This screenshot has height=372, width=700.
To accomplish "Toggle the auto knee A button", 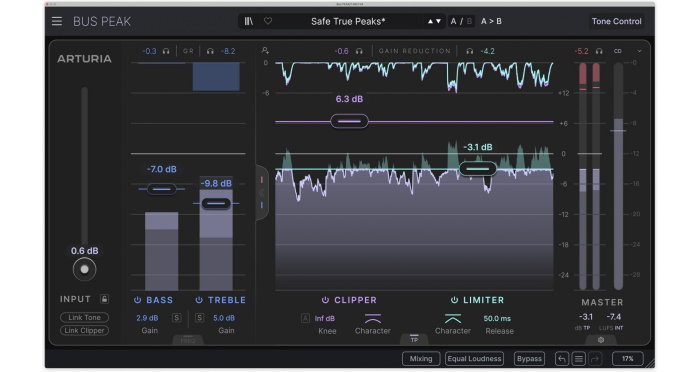I will [305, 318].
